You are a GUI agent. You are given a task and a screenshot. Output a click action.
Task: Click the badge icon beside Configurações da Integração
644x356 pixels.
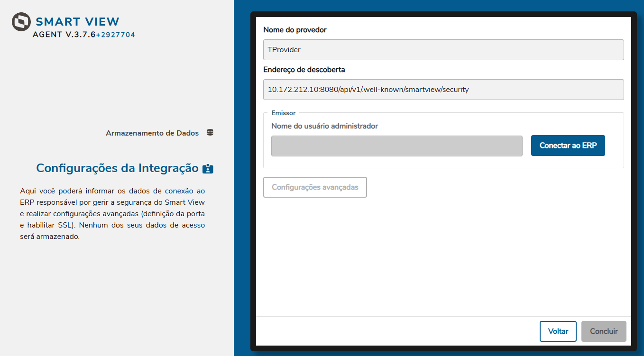[208, 169]
